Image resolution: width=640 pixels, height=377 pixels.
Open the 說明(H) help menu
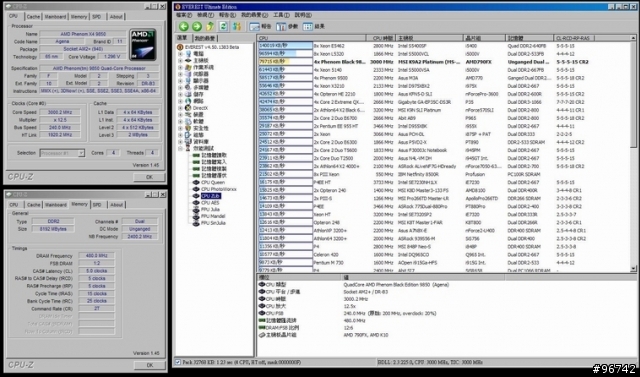coord(303,15)
